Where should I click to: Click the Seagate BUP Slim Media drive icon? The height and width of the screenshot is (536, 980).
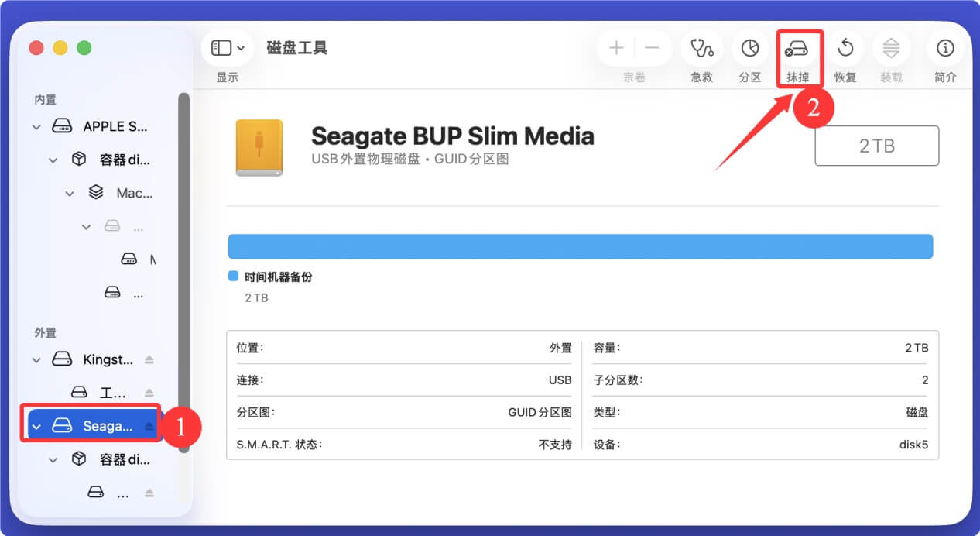pyautogui.click(x=259, y=147)
